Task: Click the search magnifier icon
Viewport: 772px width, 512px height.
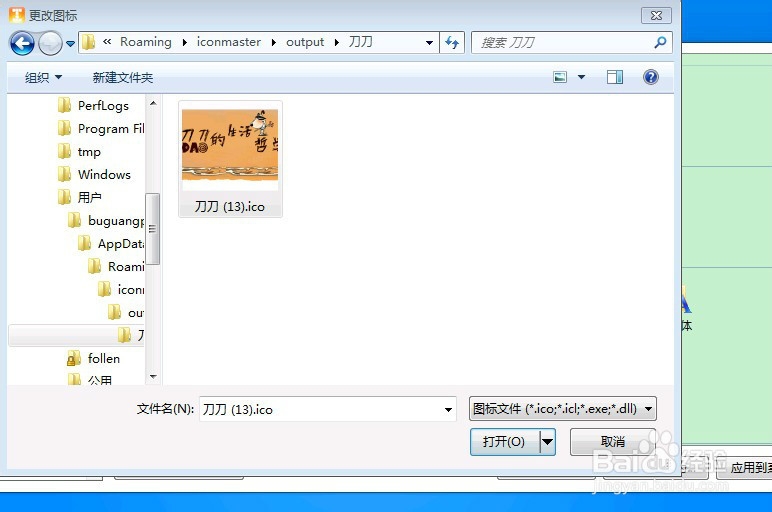Action: (660, 43)
